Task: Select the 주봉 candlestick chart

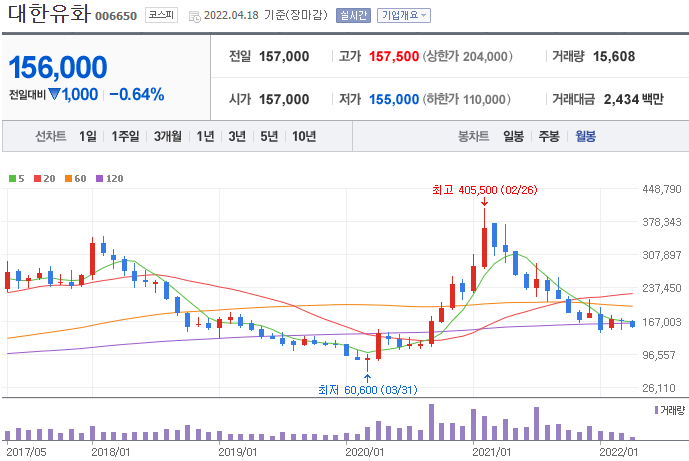Action: (549, 136)
